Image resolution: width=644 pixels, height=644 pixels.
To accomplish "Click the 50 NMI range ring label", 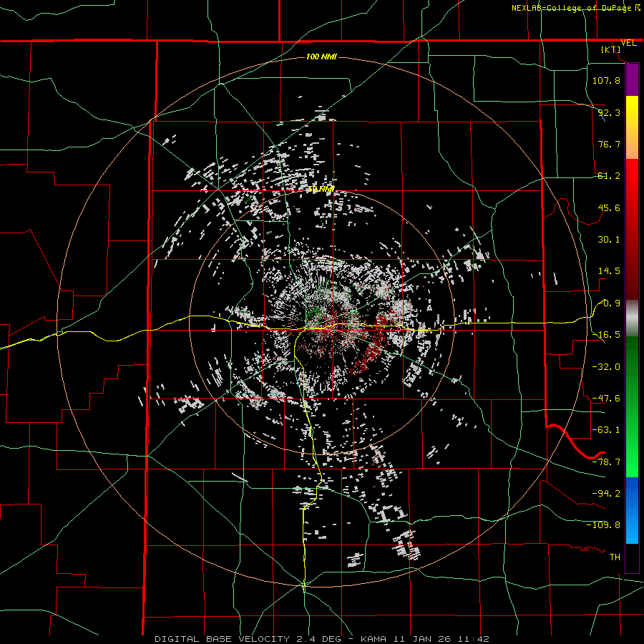I will coord(321,189).
